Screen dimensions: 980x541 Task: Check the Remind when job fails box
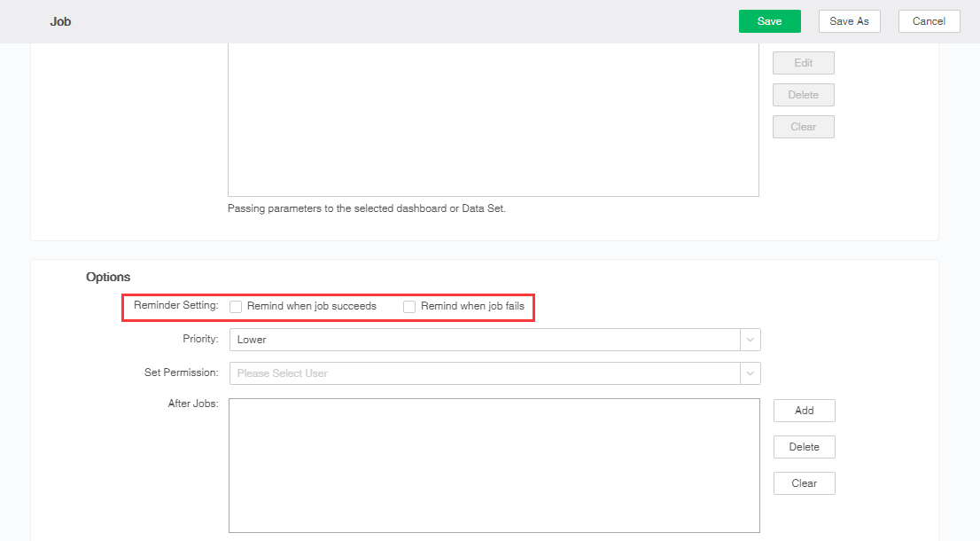[409, 307]
